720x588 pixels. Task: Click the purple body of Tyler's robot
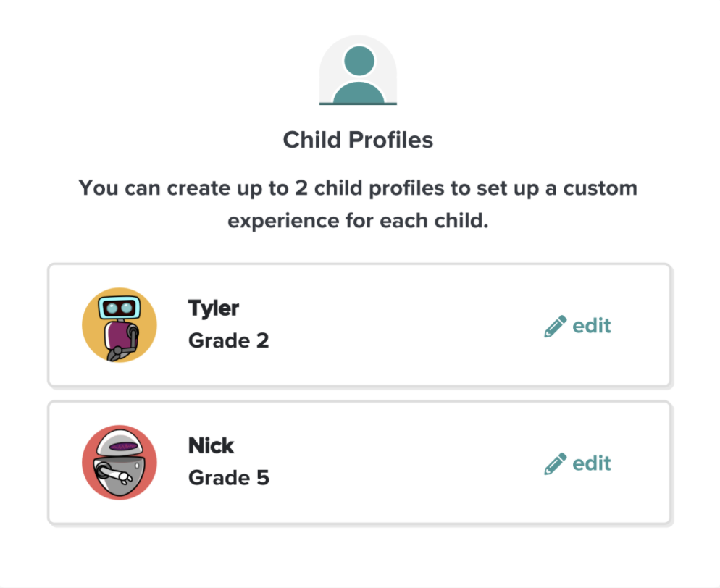[117, 335]
